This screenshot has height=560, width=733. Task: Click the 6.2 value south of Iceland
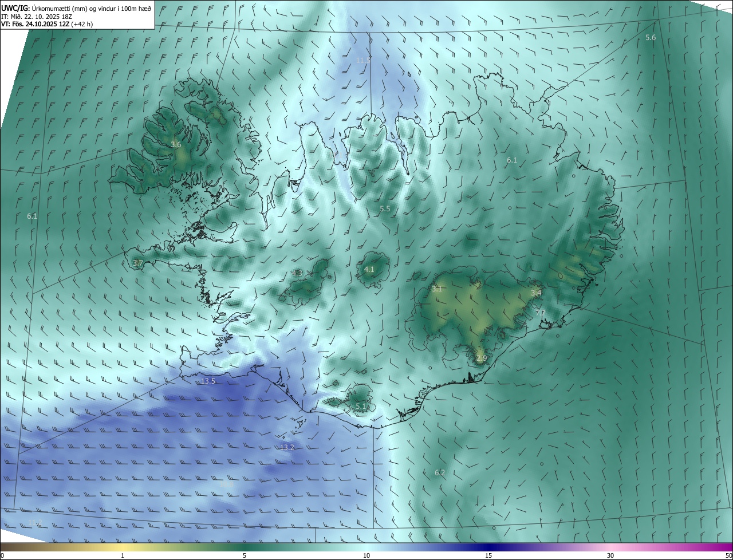440,472
